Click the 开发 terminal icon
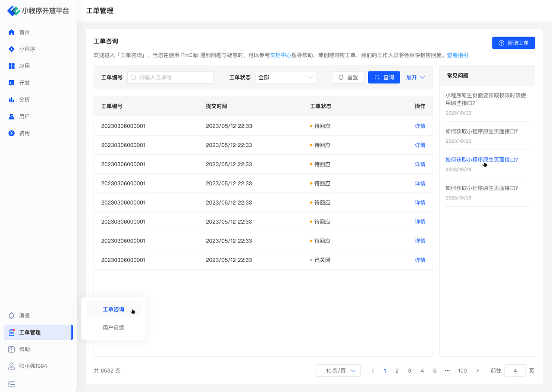This screenshot has width=552, height=392. point(12,83)
